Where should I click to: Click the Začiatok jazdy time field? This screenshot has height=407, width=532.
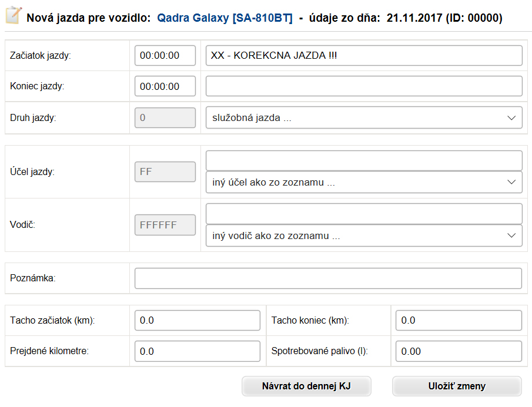[165, 56]
